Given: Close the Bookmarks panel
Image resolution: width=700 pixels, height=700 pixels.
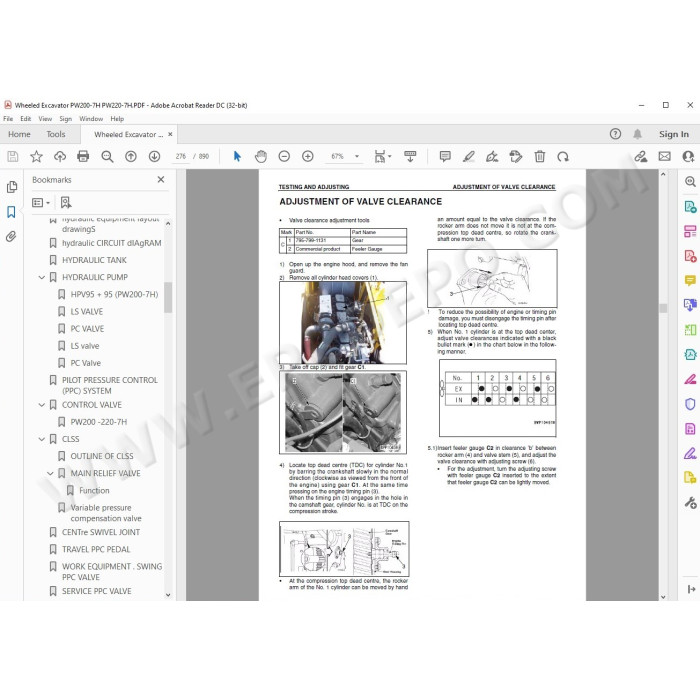Looking at the screenshot, I should click(x=161, y=179).
